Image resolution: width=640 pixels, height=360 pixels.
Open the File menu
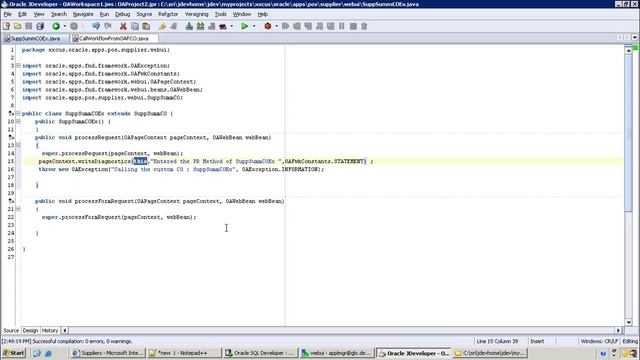(7, 14)
